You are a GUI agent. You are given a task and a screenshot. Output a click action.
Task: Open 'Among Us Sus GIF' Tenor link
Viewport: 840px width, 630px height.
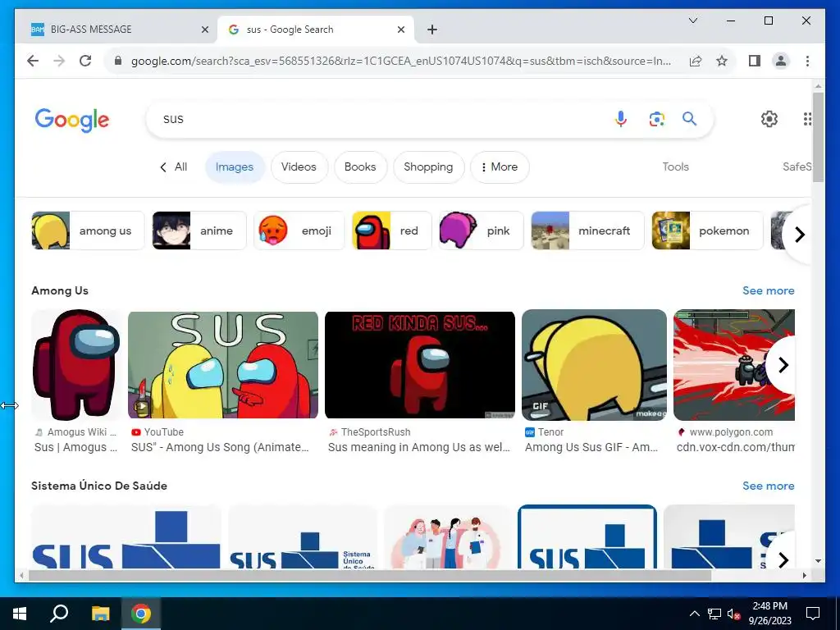[591, 447]
